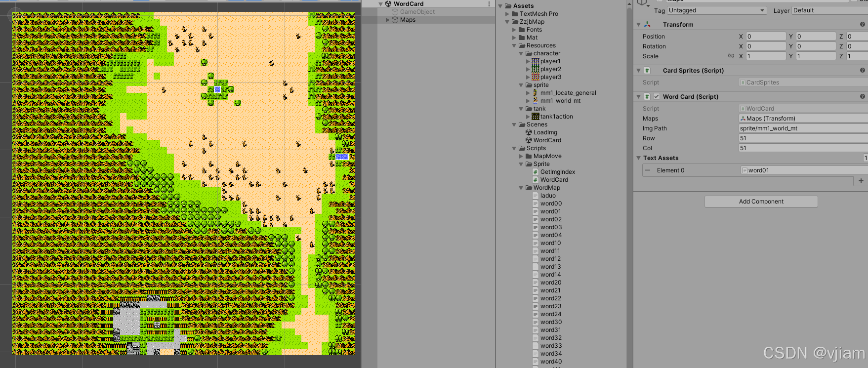Screen dimensions: 868x368
Task: Click the Col value field
Action: coord(803,148)
